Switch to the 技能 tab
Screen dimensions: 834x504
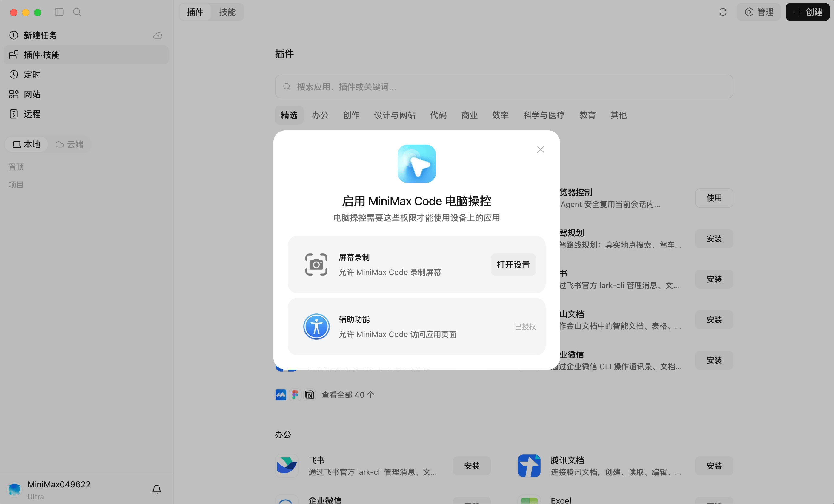pyautogui.click(x=227, y=12)
